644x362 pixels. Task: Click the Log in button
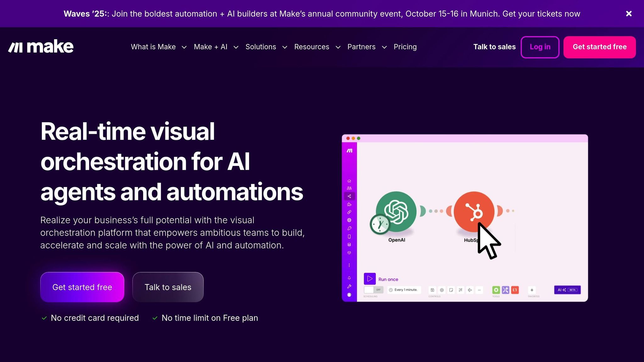click(x=540, y=47)
